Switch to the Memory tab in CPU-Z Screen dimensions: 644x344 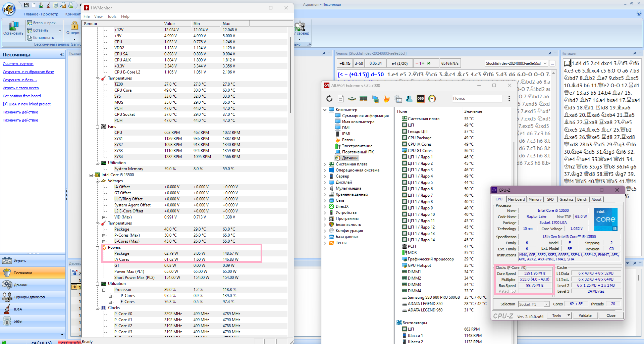[x=535, y=199]
